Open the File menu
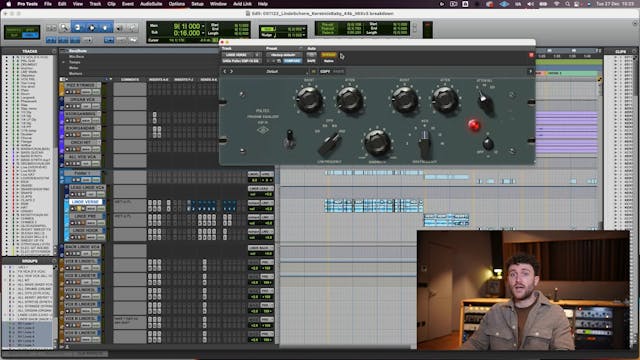Screen dimensions: 640x360 click(x=48, y=4)
